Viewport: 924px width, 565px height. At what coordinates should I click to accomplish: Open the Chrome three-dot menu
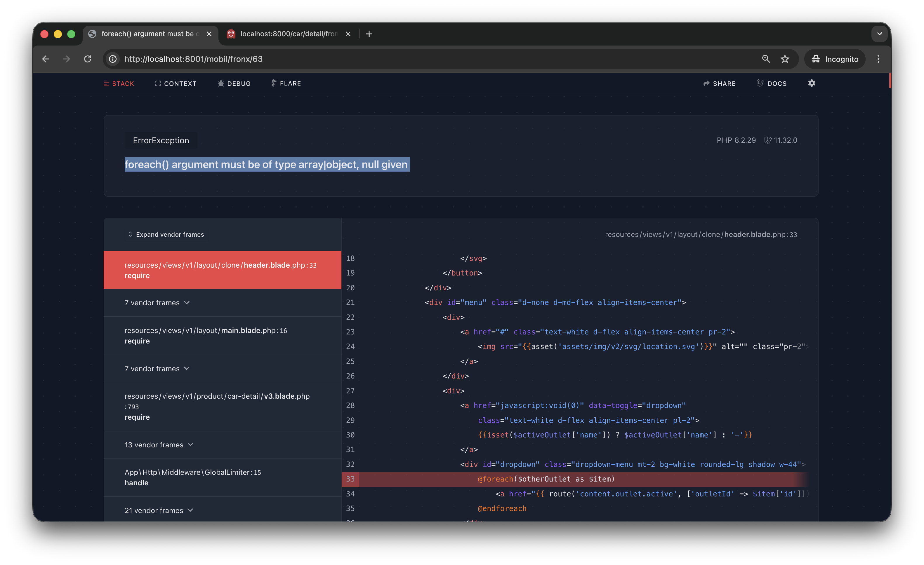(x=878, y=59)
